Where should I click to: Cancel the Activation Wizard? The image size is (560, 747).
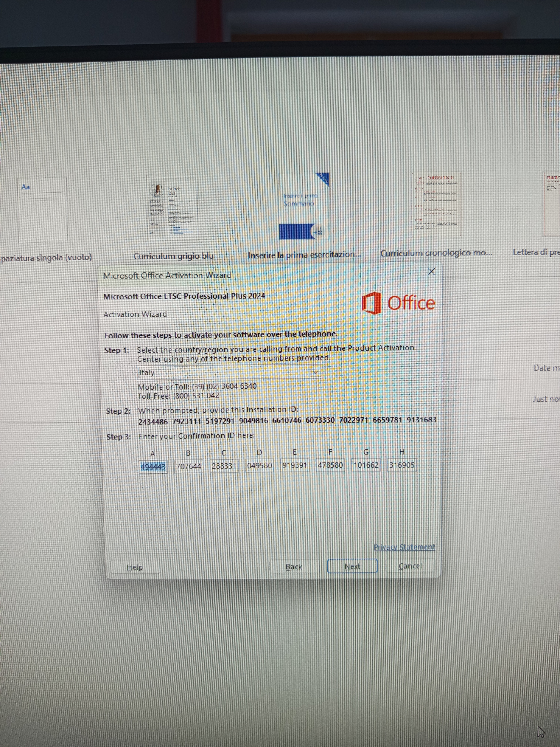point(410,566)
